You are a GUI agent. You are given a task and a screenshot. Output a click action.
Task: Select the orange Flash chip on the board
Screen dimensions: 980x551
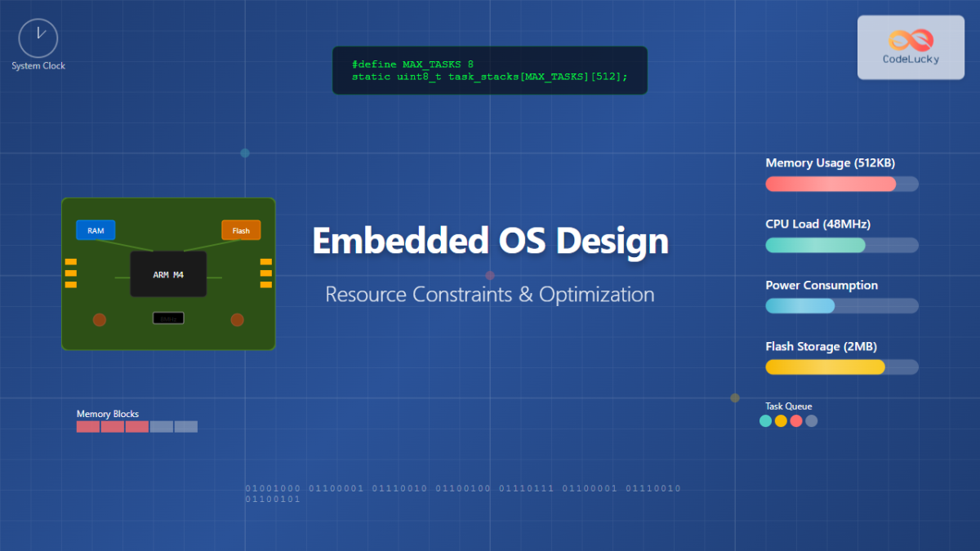241,230
